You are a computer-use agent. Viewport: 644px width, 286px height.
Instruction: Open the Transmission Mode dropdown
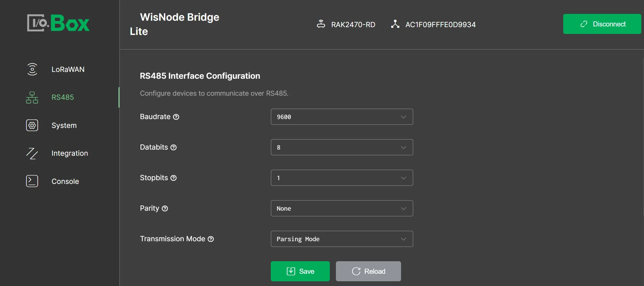pyautogui.click(x=342, y=239)
